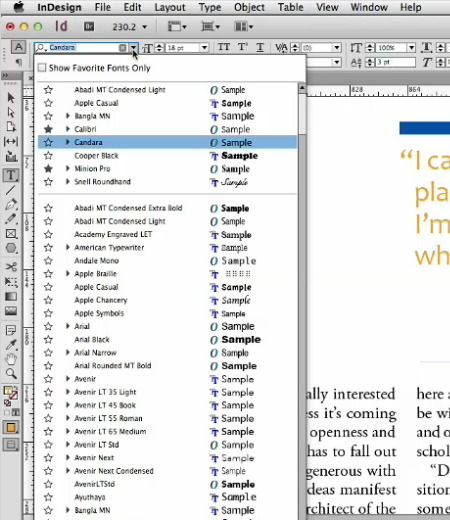Unfavorite Minion Pro using its star
The height and width of the screenshot is (520, 450).
[48, 169]
